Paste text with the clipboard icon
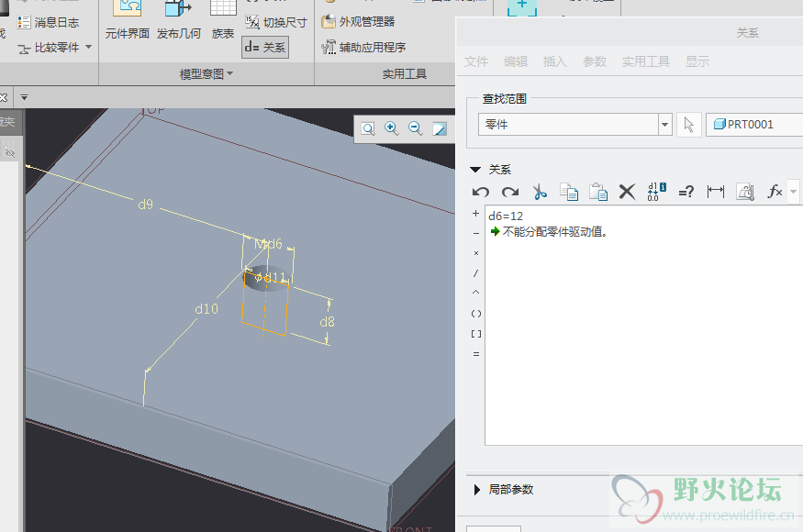 coord(598,192)
